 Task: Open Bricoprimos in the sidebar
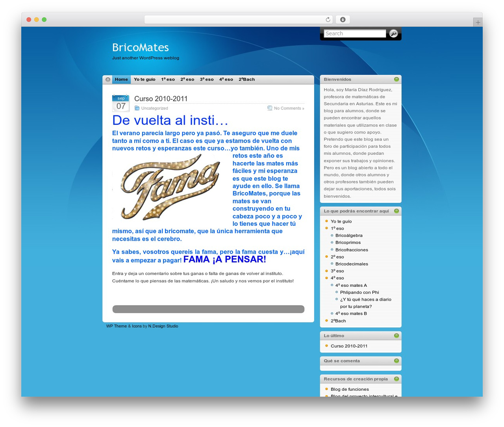[x=348, y=243]
